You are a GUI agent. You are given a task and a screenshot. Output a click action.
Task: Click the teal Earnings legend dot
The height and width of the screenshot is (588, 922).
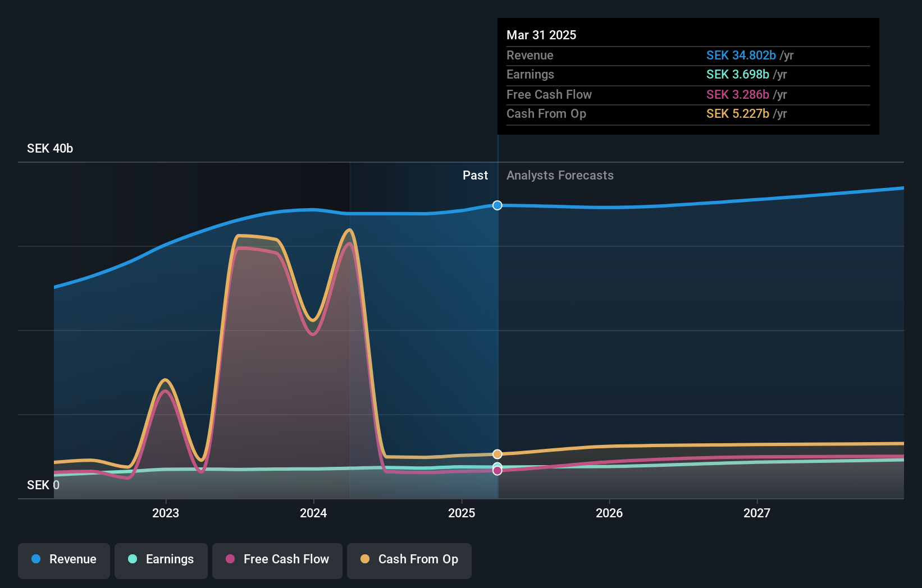tap(132, 559)
